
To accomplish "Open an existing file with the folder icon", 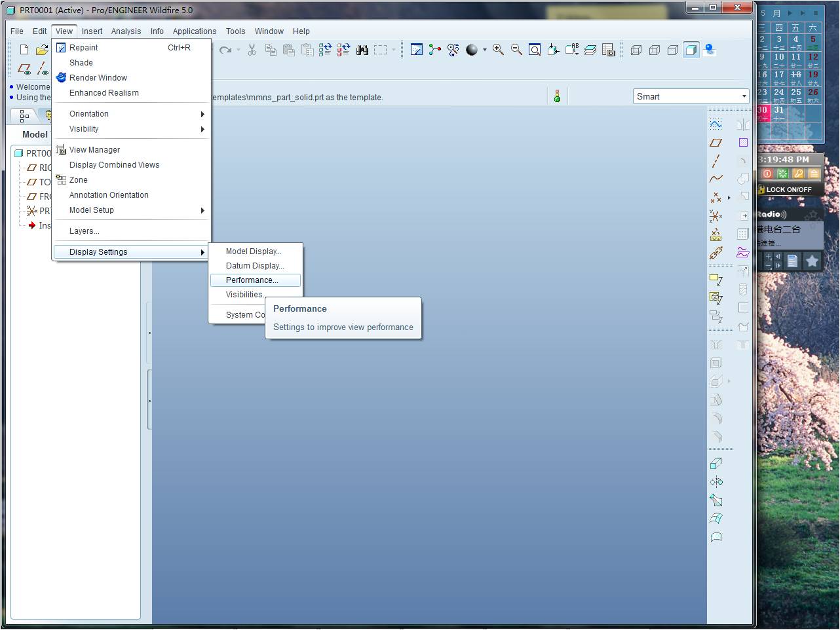I will click(42, 50).
